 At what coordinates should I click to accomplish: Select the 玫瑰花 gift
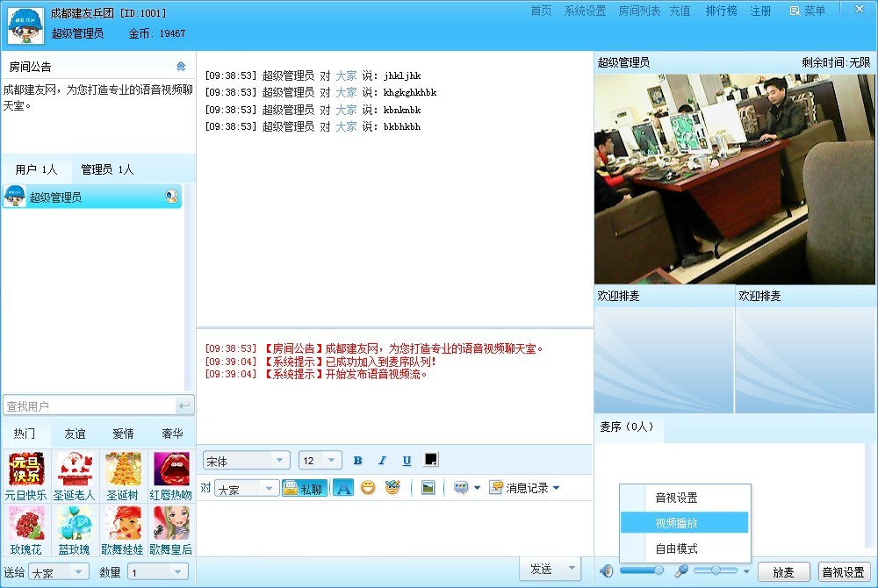click(x=25, y=530)
